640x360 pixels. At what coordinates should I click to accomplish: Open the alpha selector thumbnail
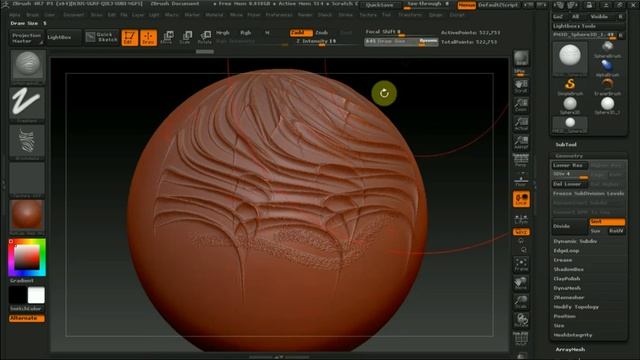pyautogui.click(x=27, y=142)
